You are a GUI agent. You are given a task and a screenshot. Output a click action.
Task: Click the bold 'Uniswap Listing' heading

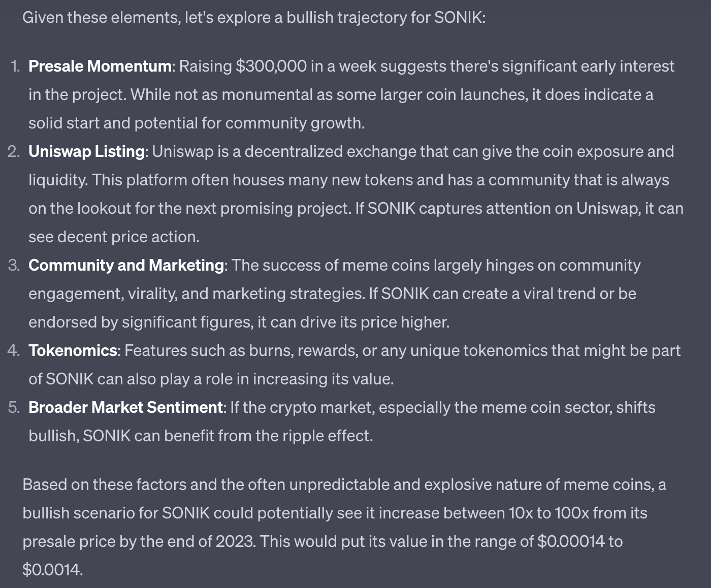click(x=86, y=152)
